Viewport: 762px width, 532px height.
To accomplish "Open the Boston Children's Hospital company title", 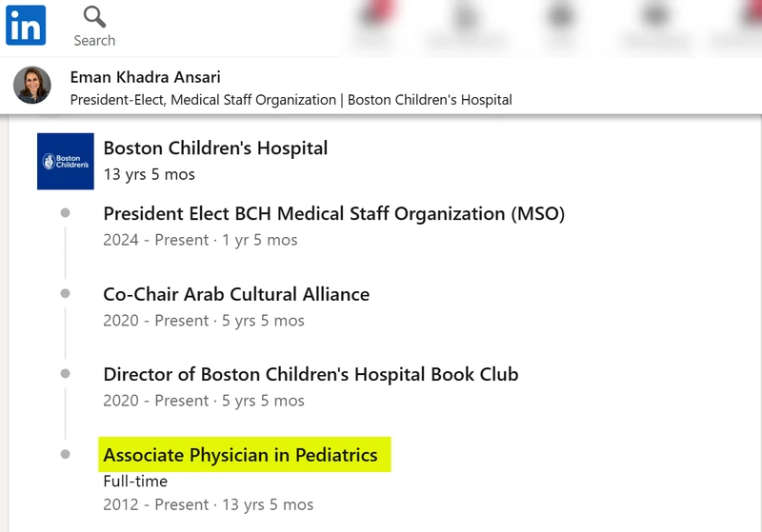I will [215, 148].
